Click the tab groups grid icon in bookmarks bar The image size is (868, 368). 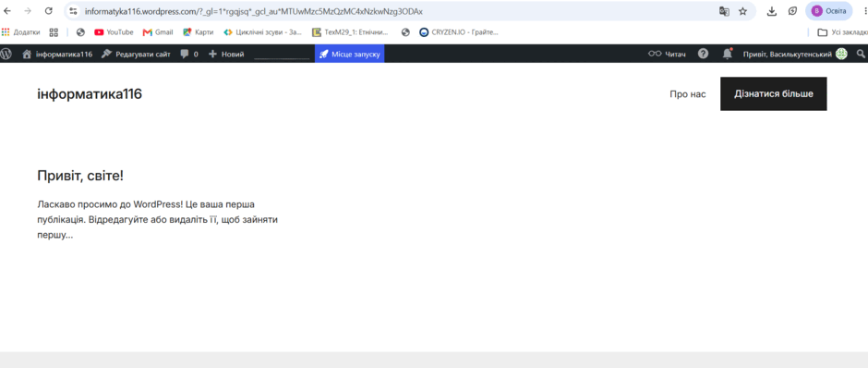pos(54,32)
